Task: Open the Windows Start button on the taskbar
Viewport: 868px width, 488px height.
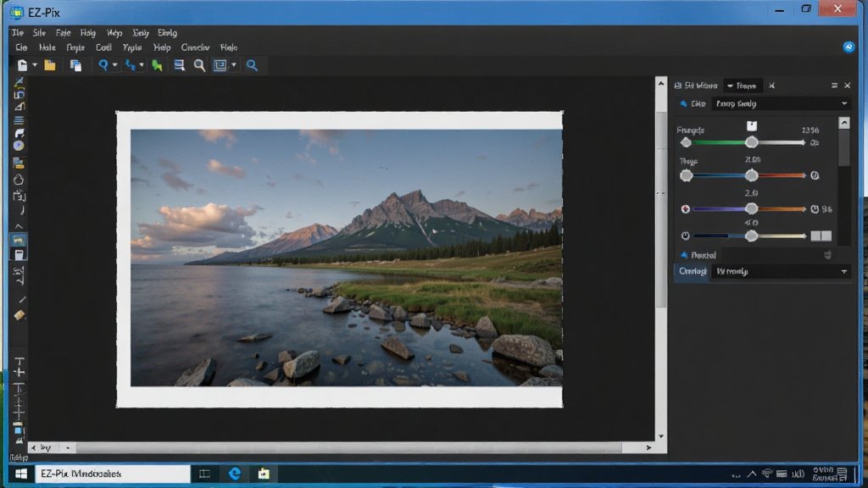Action: pos(21,474)
